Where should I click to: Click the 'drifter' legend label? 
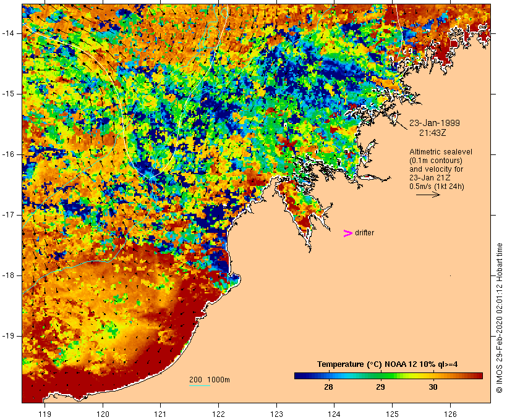(364, 233)
